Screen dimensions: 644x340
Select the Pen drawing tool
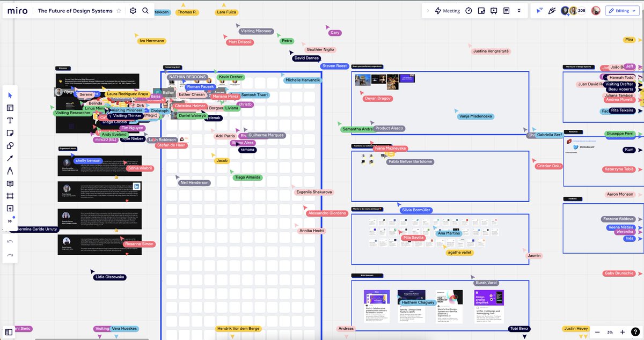[x=10, y=171]
